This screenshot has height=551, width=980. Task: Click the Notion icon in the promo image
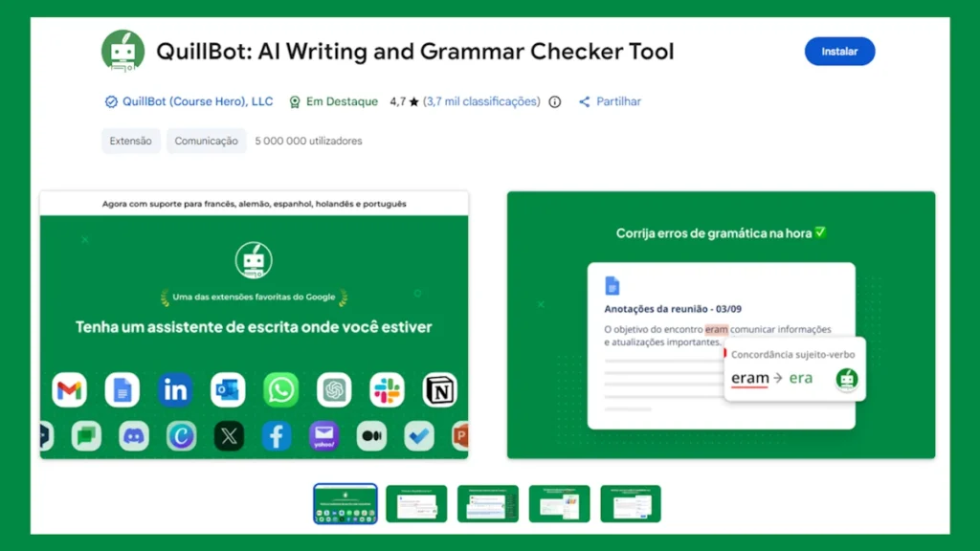tap(439, 389)
